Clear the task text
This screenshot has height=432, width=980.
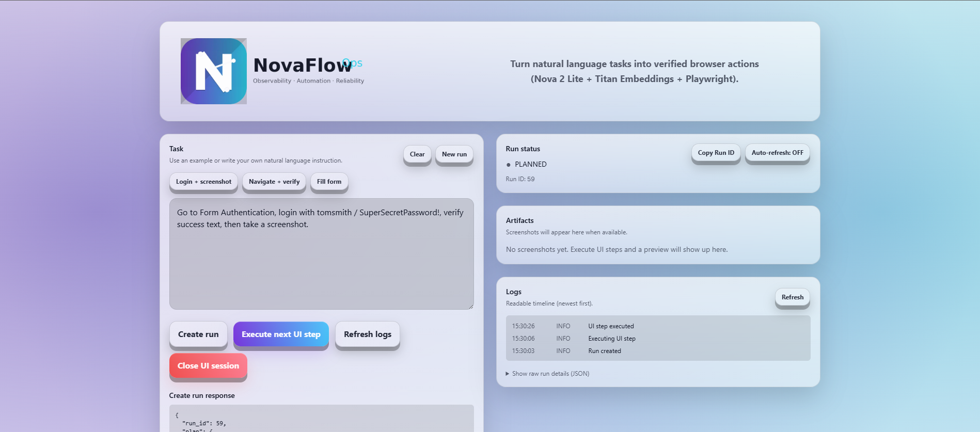coord(417,154)
